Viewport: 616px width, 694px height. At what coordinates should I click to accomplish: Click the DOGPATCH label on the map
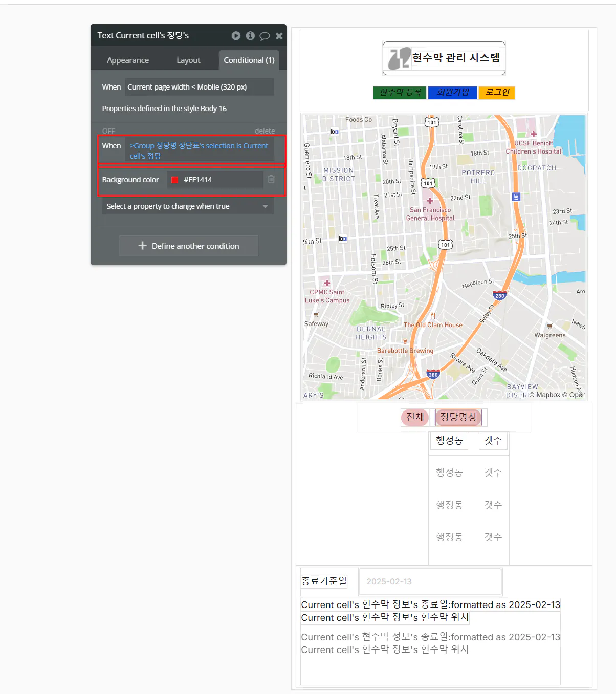point(537,168)
